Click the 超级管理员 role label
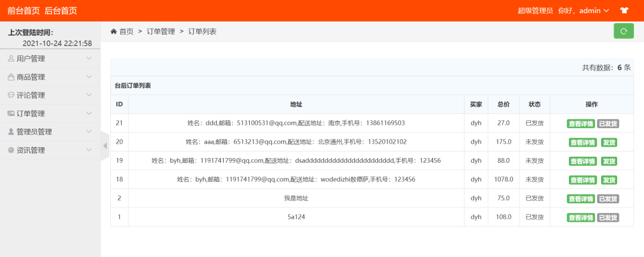 click(535, 11)
